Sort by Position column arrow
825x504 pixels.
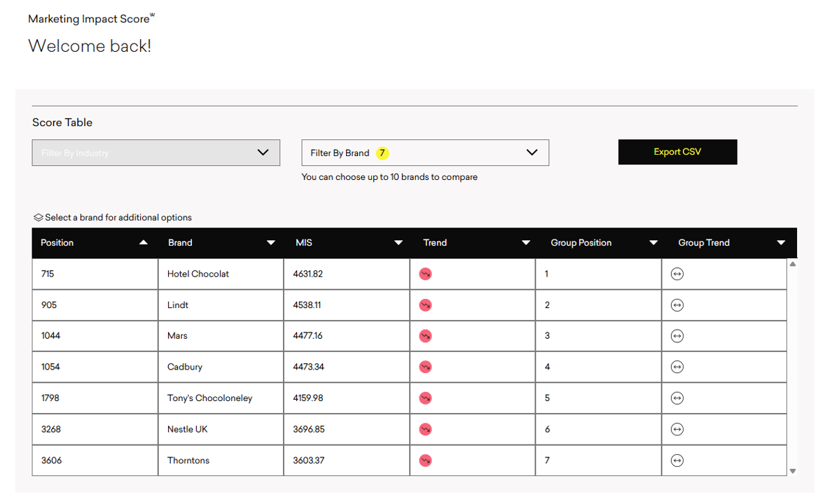pos(143,242)
